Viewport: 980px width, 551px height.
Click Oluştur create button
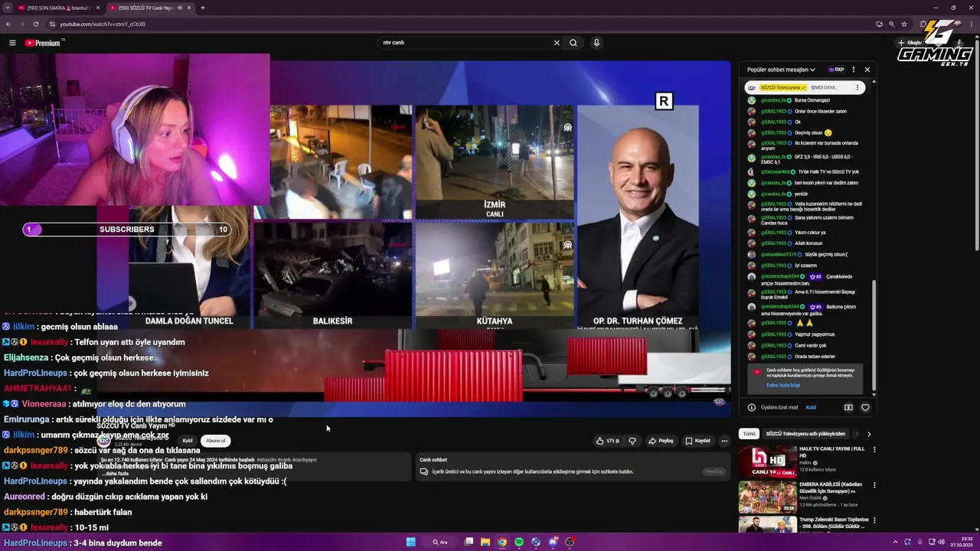[911, 43]
